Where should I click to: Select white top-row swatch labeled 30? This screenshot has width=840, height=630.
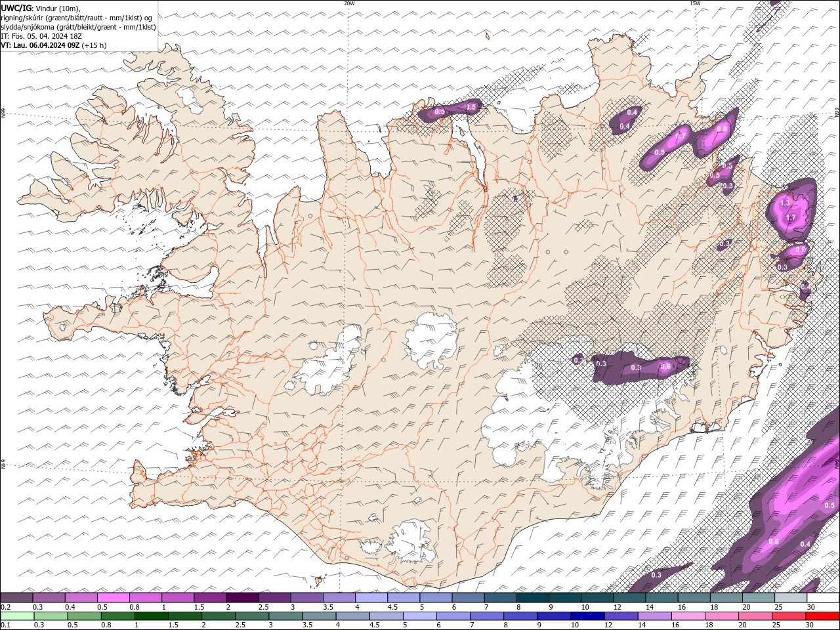tap(823, 598)
